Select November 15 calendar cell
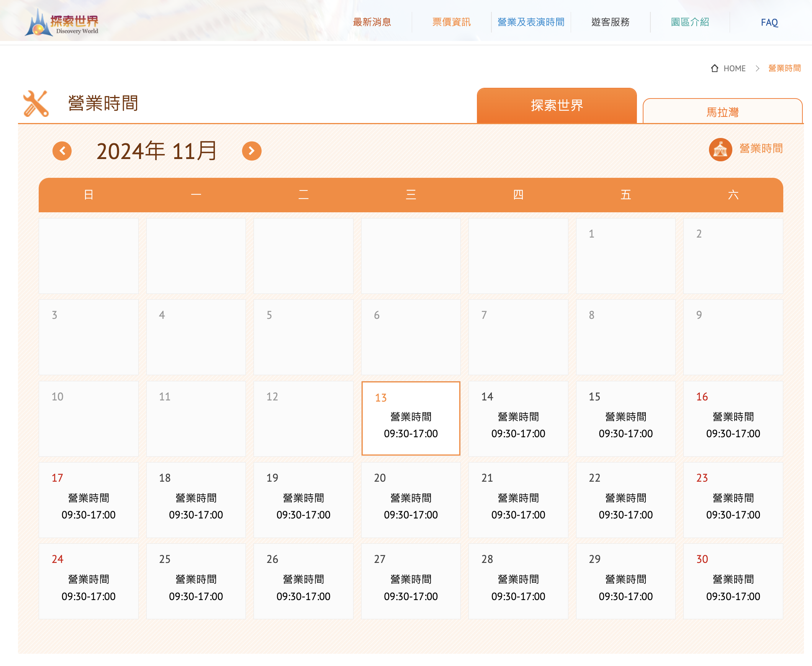The width and height of the screenshot is (812, 666). (x=625, y=418)
